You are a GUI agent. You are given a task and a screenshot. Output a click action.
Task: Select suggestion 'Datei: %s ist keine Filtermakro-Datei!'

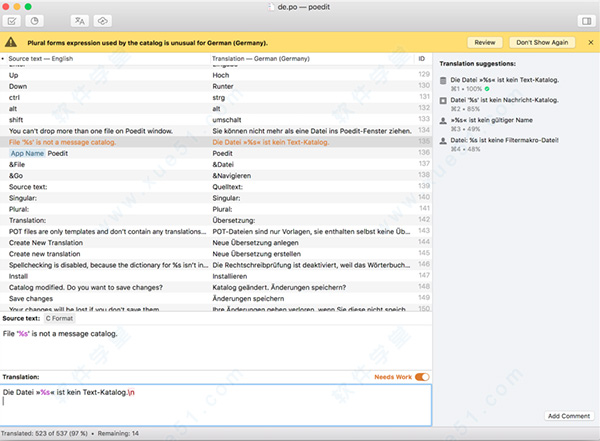point(504,140)
